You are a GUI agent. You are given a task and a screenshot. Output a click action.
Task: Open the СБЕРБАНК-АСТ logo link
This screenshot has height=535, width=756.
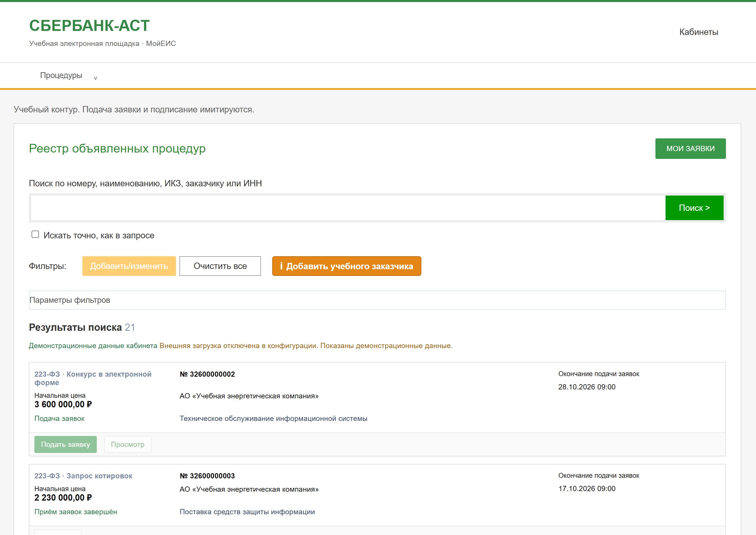pyautogui.click(x=89, y=26)
